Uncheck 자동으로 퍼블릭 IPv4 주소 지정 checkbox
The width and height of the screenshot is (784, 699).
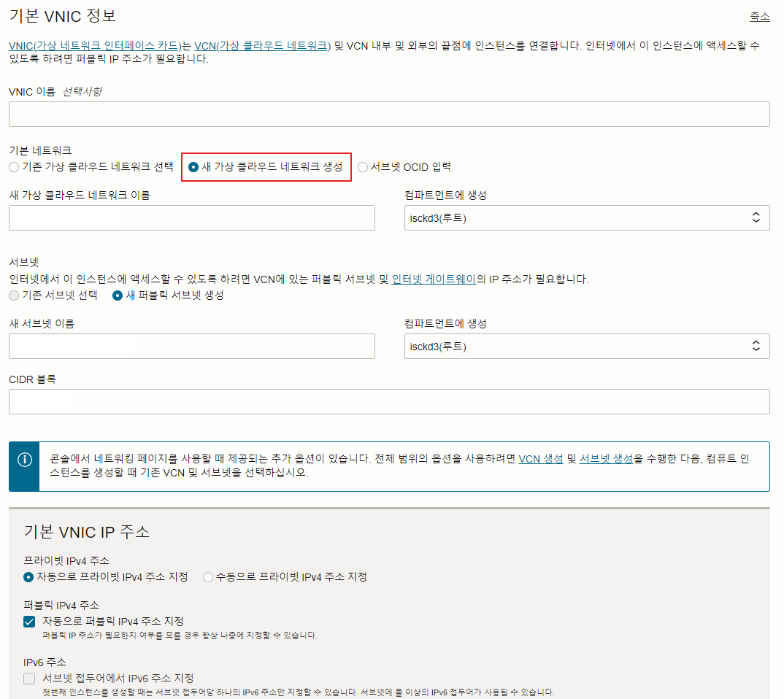(x=29, y=622)
